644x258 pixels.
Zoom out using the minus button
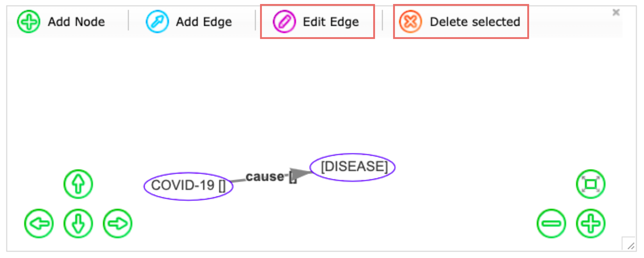[551, 223]
